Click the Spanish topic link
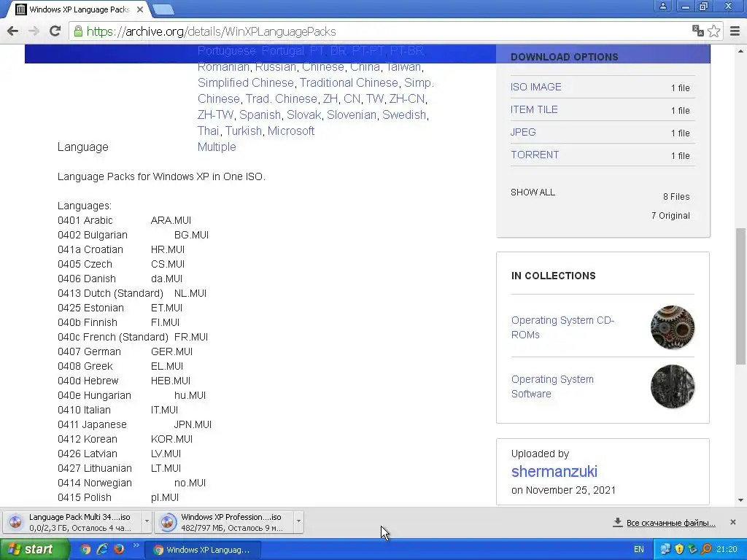This screenshot has height=560, width=747. pyautogui.click(x=260, y=114)
